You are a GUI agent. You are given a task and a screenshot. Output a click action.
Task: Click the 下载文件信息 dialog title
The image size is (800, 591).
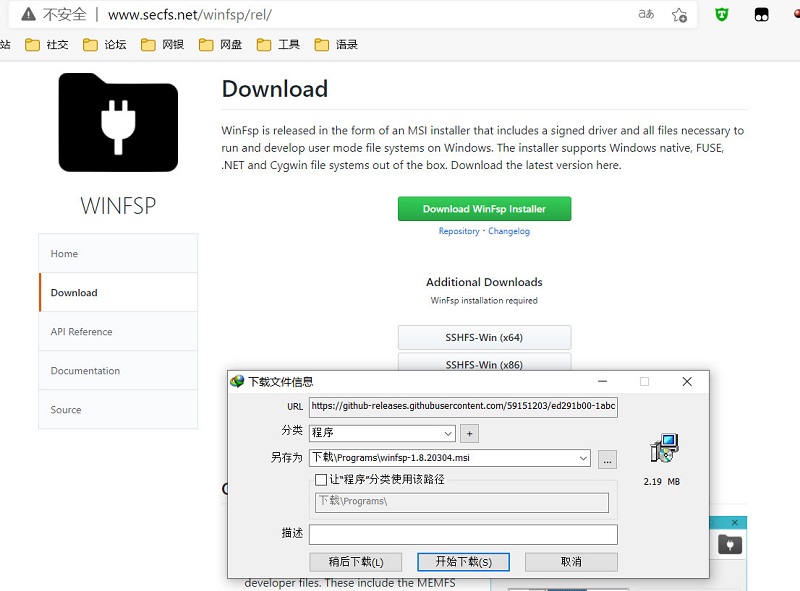tap(281, 382)
